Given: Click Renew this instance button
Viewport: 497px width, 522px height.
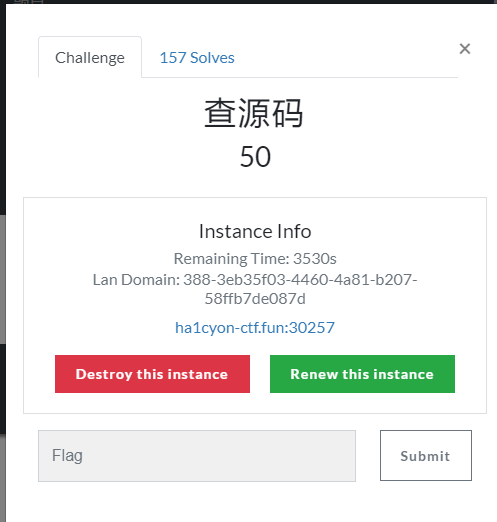Looking at the screenshot, I should click(x=362, y=374).
